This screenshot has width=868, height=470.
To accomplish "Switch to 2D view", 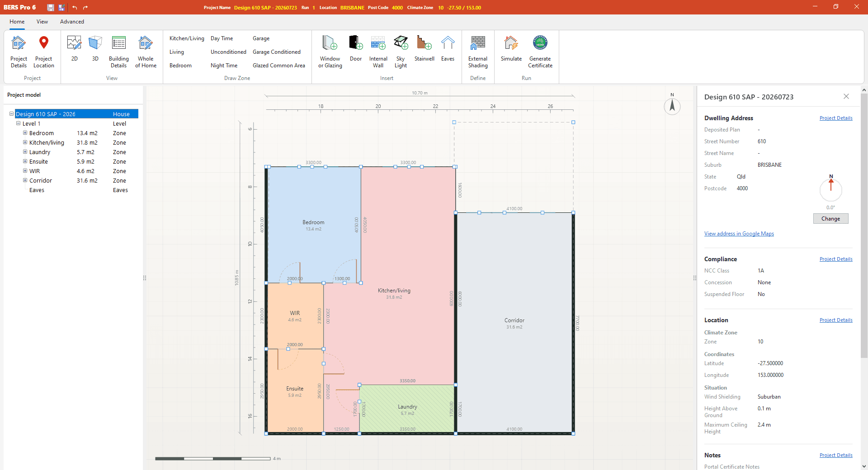I will [x=75, y=48].
